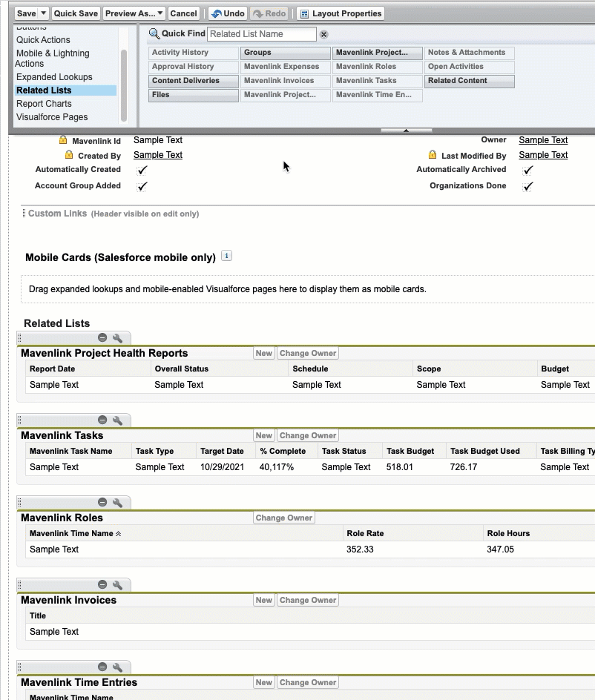Select the Activity History palette item
Image resolution: width=595 pixels, height=700 pixels.
[194, 53]
